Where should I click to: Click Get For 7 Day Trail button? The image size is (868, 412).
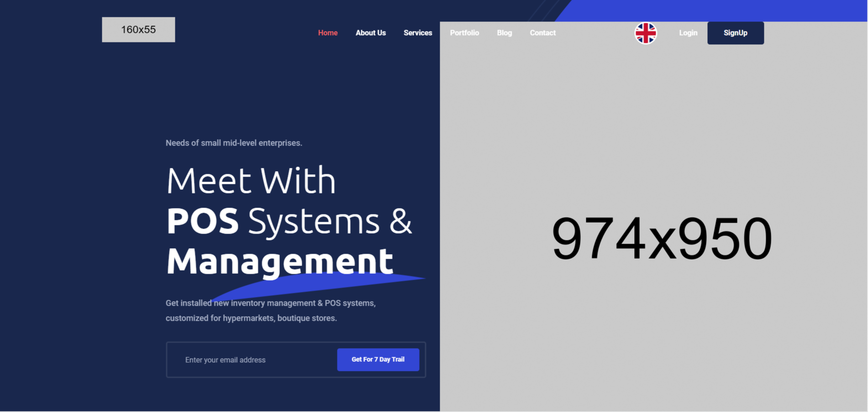[378, 360]
